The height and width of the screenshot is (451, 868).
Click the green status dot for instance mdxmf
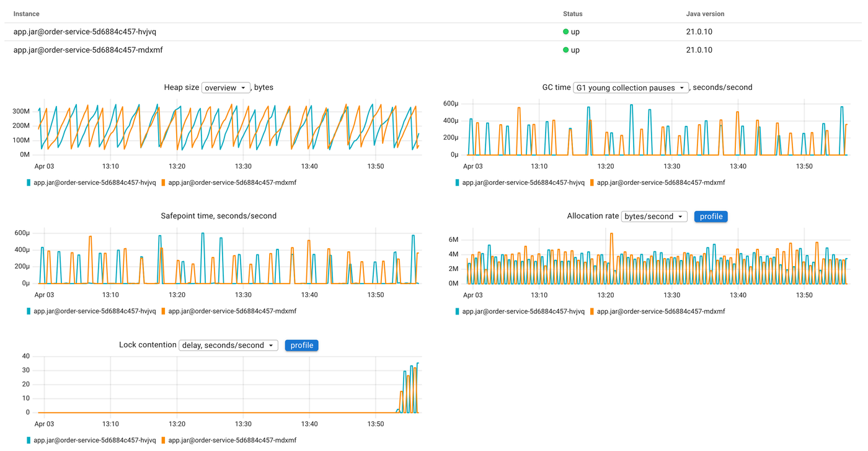coord(565,50)
